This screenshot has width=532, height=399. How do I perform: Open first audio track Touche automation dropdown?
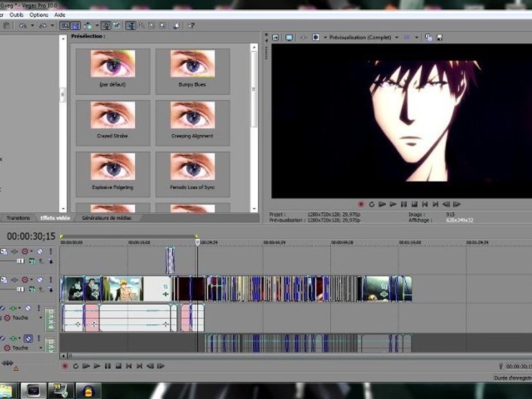pos(40,318)
